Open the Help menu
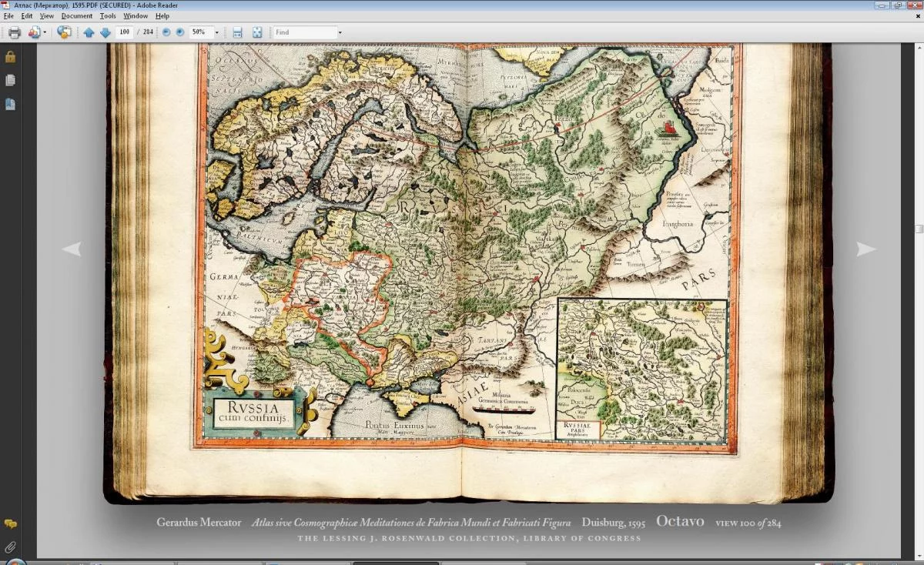 click(162, 15)
